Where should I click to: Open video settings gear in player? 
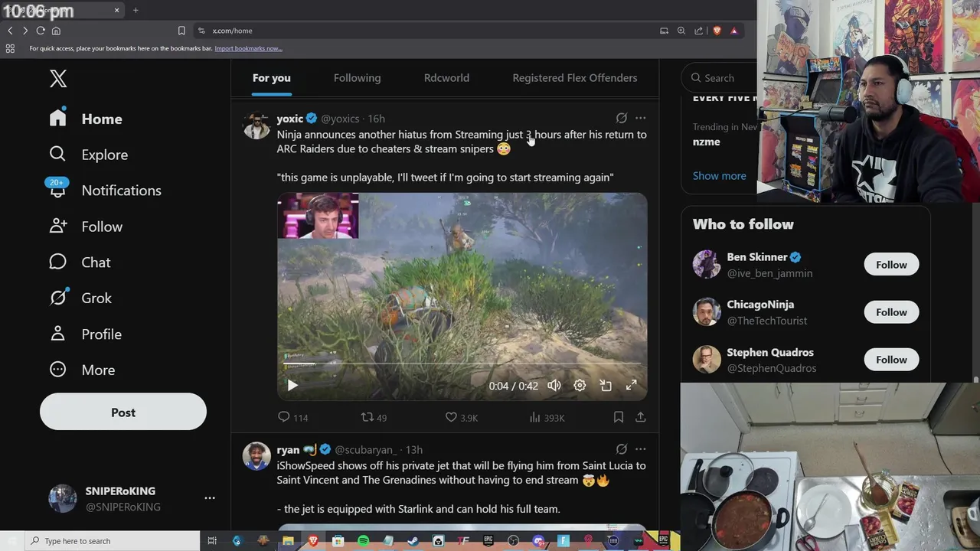[x=580, y=386]
